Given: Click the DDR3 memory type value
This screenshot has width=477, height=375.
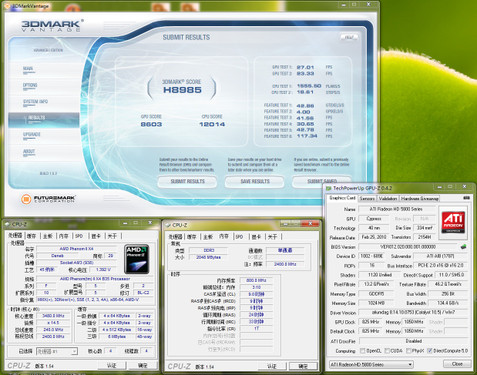Looking at the screenshot, I should (209, 250).
